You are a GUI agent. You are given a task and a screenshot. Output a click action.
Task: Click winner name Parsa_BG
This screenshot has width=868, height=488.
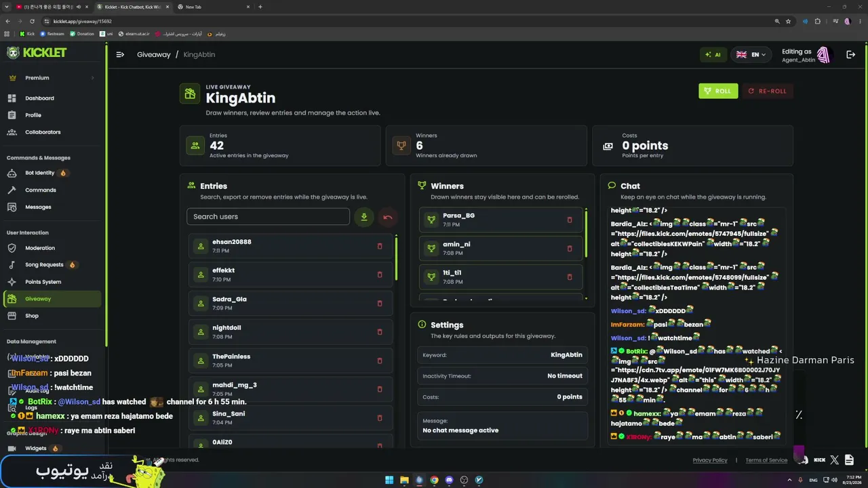click(458, 216)
